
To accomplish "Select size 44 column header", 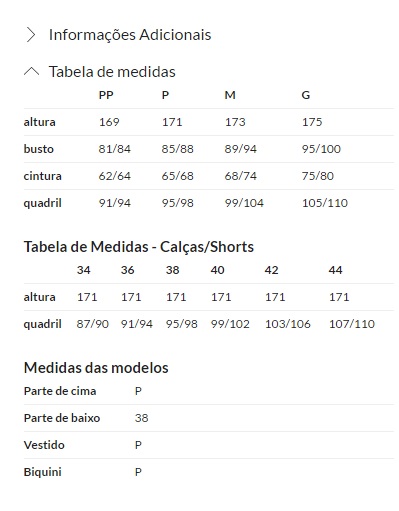I will (335, 270).
